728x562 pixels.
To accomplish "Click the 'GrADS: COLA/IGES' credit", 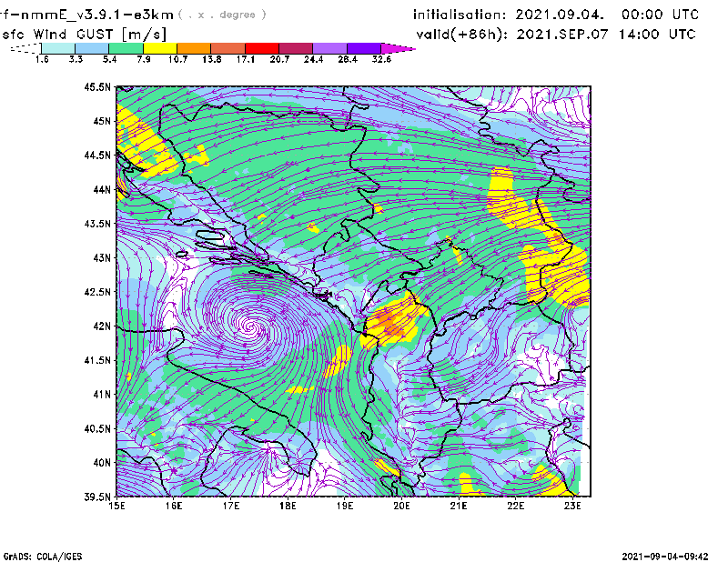I will (43, 557).
